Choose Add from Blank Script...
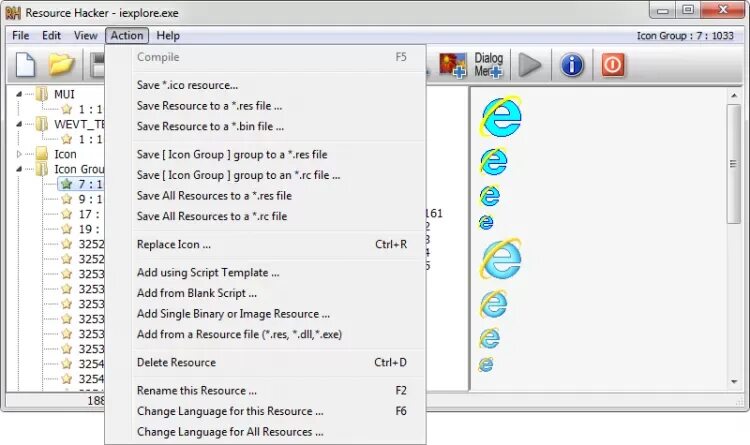 [265, 293]
